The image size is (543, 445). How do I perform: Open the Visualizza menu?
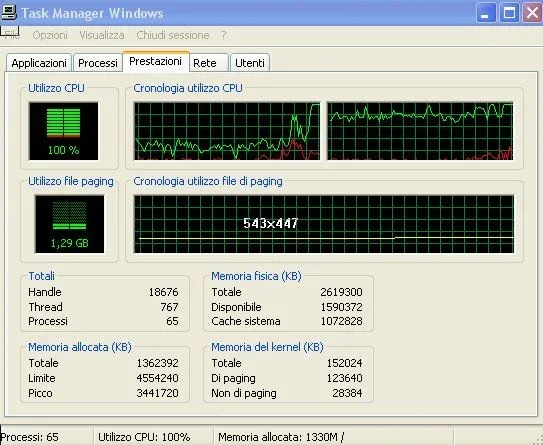tap(102, 35)
